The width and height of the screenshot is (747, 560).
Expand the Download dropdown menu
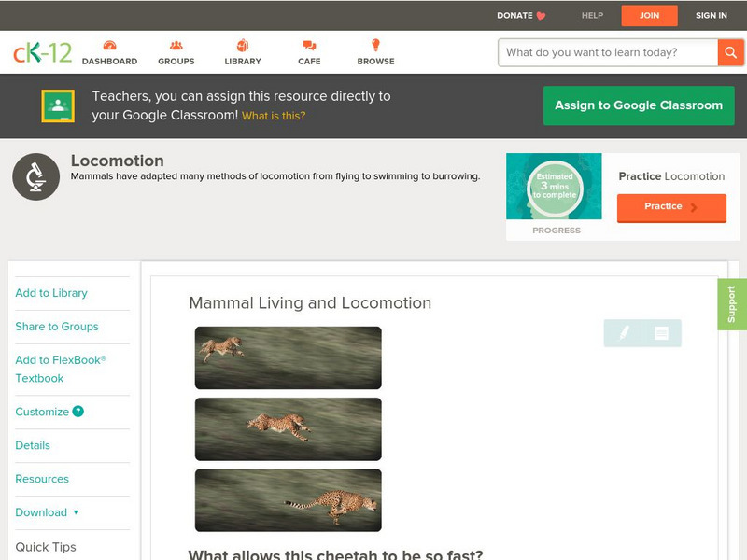point(45,512)
